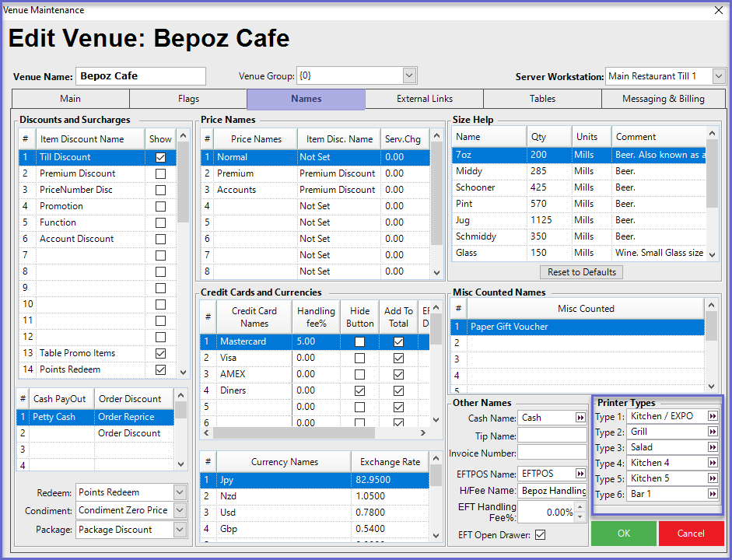Viewport: 732px width, 560px height.
Task: Disable the EFT Open Drawer checkbox
Action: click(541, 535)
